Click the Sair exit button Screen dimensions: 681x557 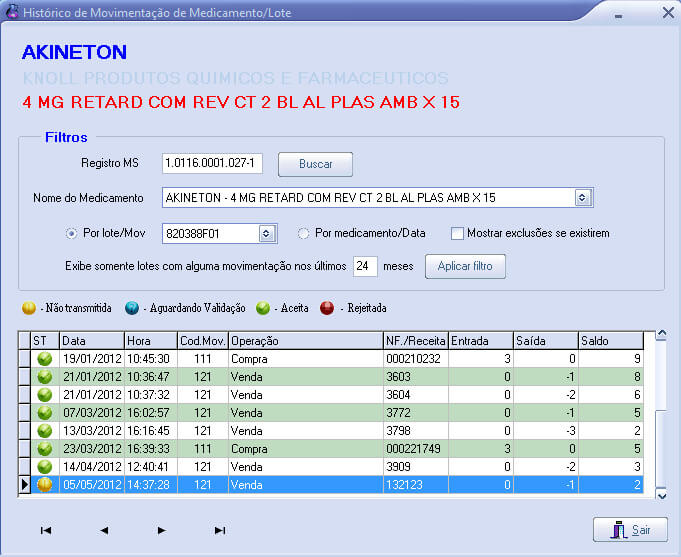(x=630, y=530)
